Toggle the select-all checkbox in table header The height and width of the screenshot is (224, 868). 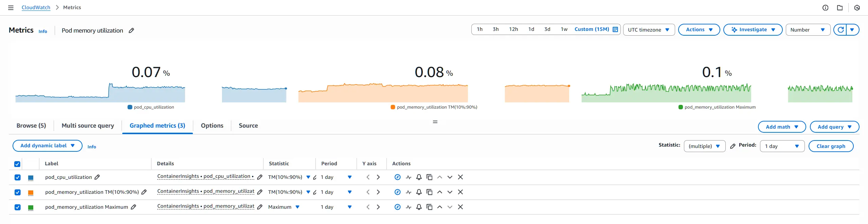[17, 164]
